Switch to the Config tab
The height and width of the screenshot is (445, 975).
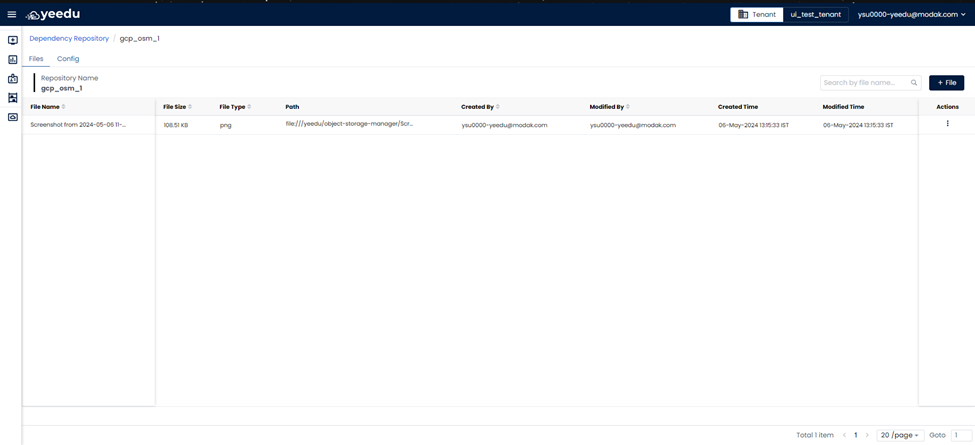tap(68, 59)
